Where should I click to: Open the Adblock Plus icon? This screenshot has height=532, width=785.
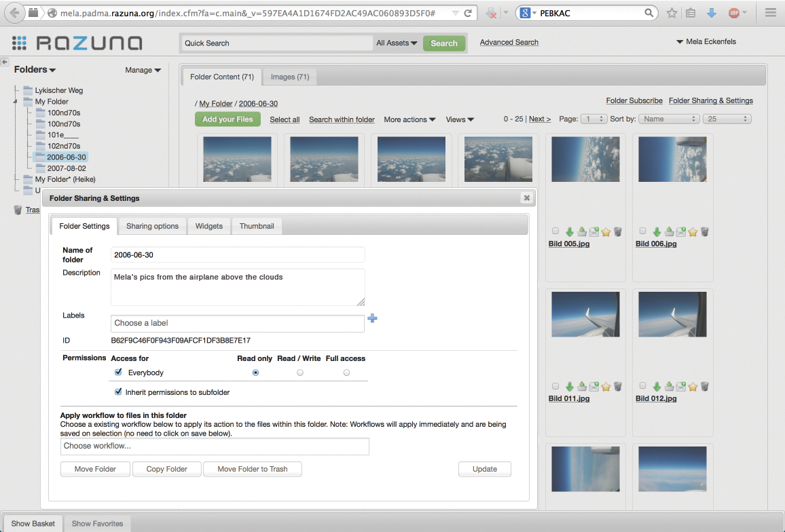[x=734, y=13]
